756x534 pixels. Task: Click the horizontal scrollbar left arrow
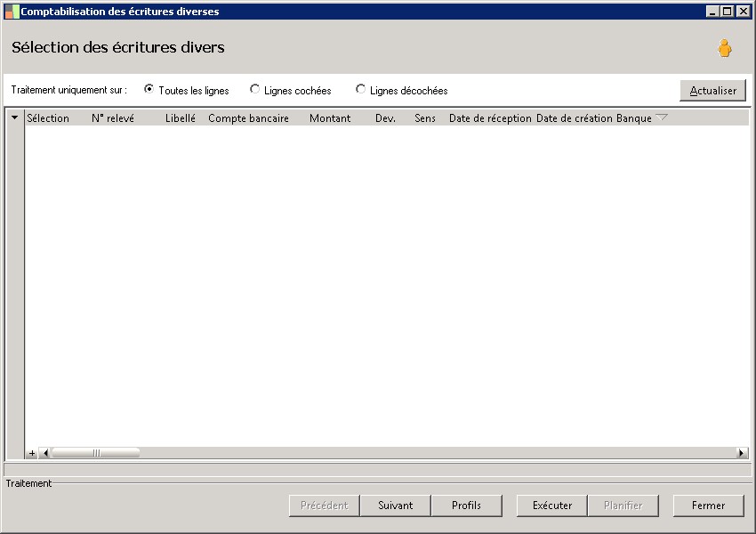coord(45,453)
